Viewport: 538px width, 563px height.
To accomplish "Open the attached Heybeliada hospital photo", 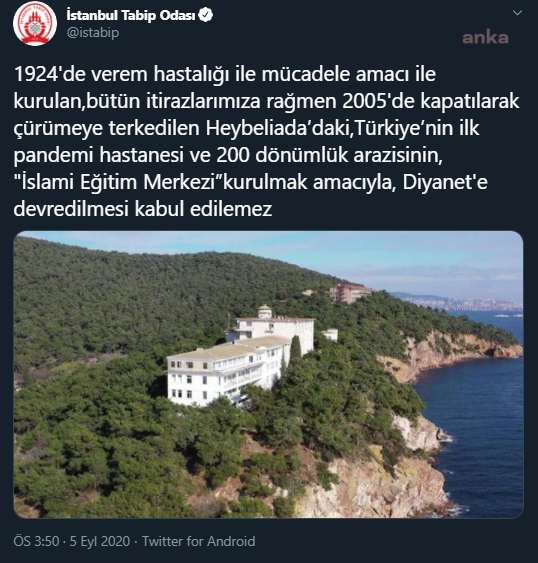I will tap(268, 374).
